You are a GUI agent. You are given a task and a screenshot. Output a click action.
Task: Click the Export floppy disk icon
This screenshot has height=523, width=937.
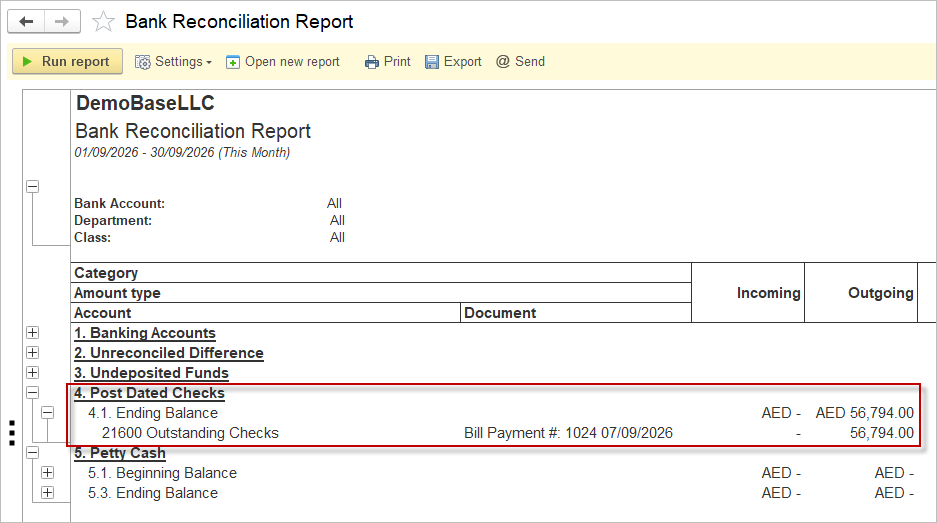click(431, 62)
